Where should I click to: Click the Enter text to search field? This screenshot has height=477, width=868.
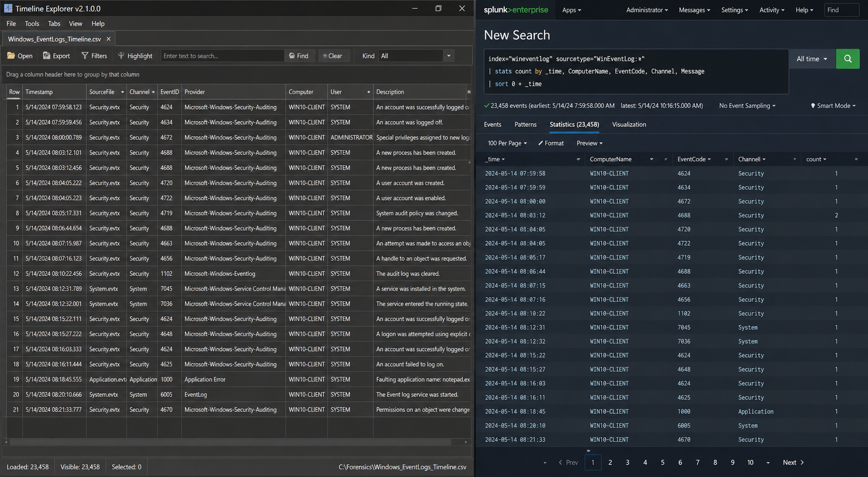pos(222,56)
